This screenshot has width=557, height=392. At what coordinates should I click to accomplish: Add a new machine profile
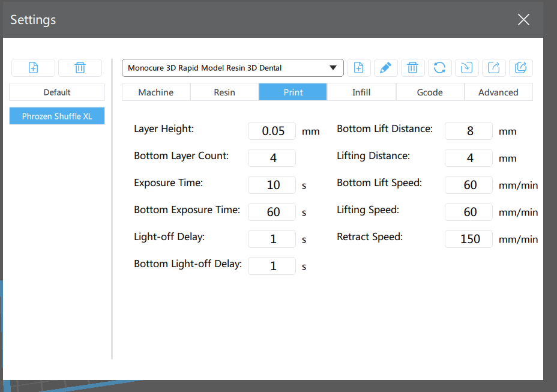pyautogui.click(x=33, y=67)
